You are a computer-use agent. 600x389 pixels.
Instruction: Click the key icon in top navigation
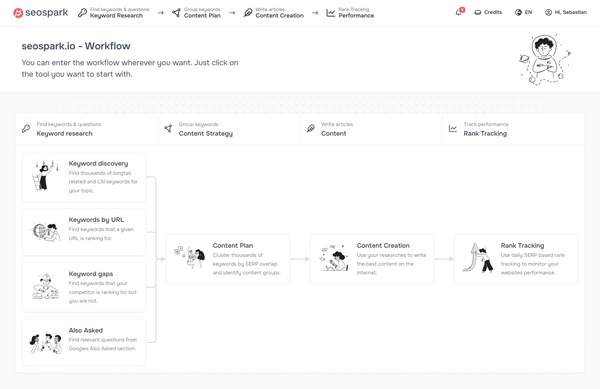point(82,13)
